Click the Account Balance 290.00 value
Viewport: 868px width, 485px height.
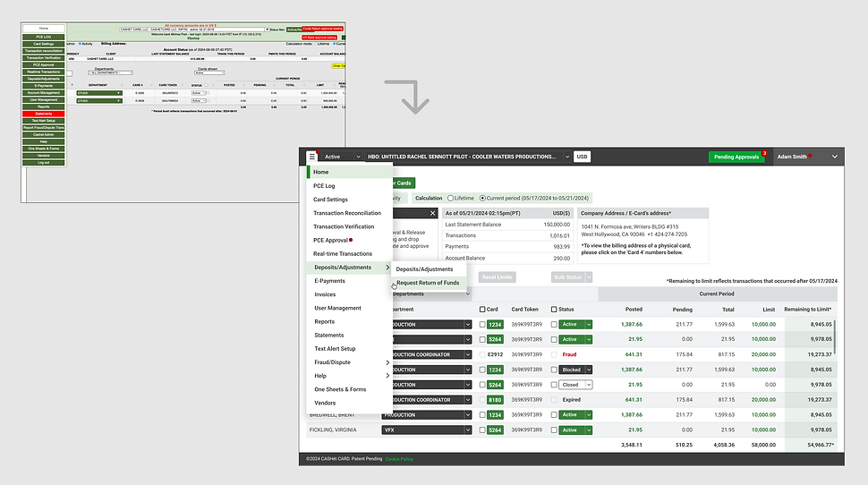[561, 258]
